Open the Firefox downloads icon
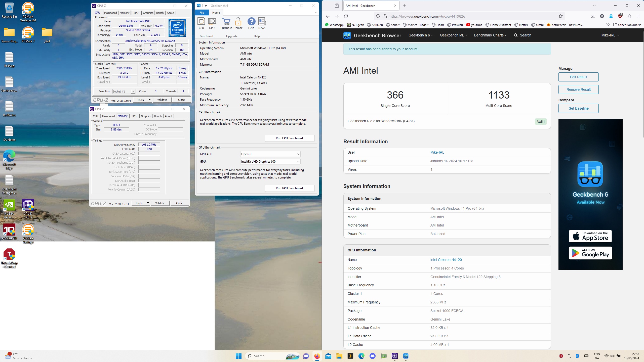644x362 pixels. (x=593, y=16)
